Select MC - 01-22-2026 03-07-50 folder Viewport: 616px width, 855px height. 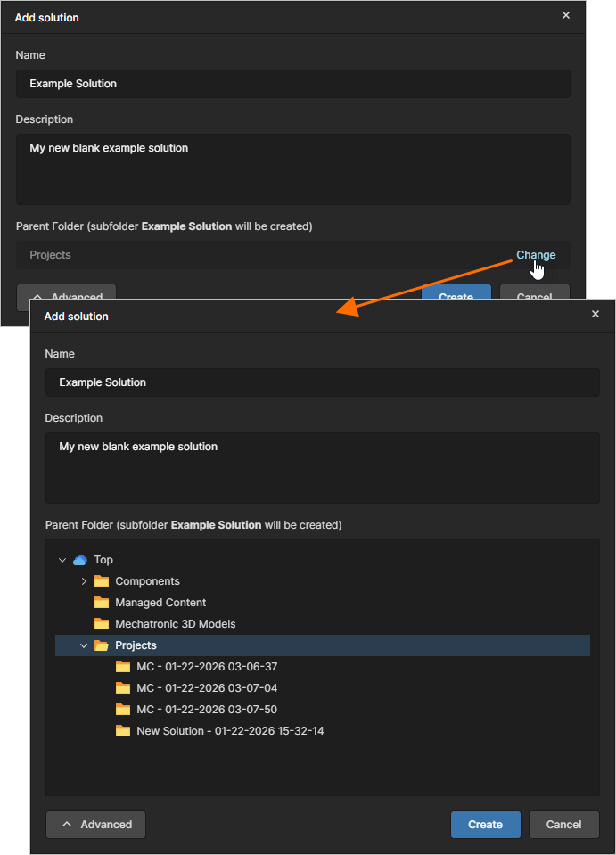tap(206, 710)
